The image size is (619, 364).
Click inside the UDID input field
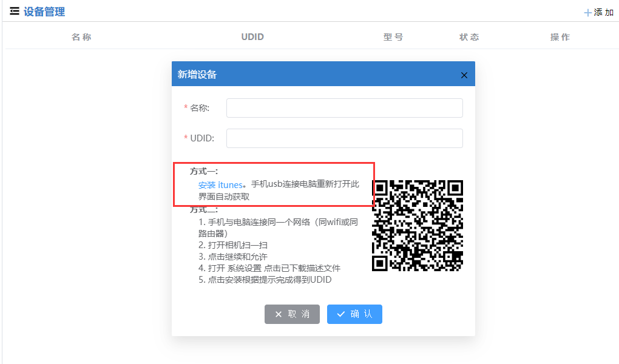point(343,138)
